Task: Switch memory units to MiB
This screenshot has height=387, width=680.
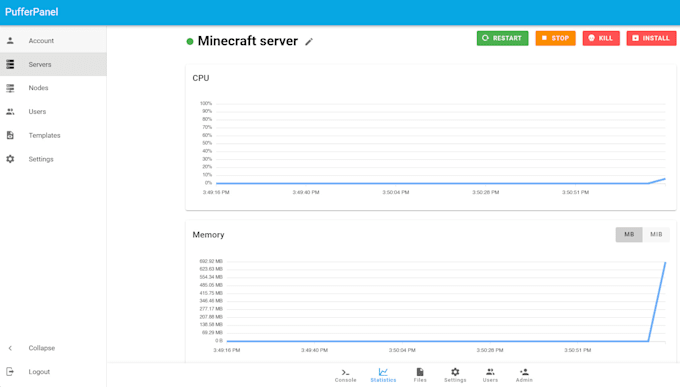Action: [656, 234]
